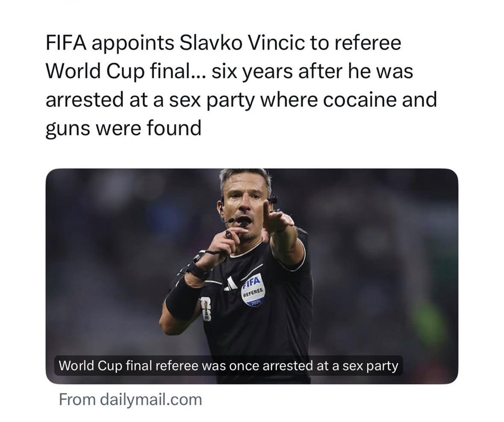Select the 'guns were found' line of text
Viewport: 504px width, 422px height.
pyautogui.click(x=124, y=128)
